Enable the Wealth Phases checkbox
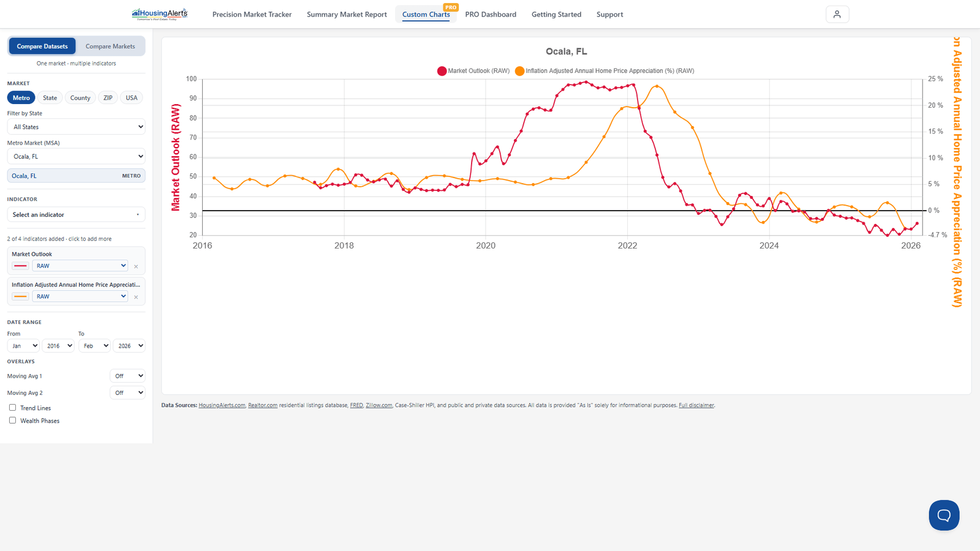The width and height of the screenshot is (980, 551). click(x=12, y=421)
